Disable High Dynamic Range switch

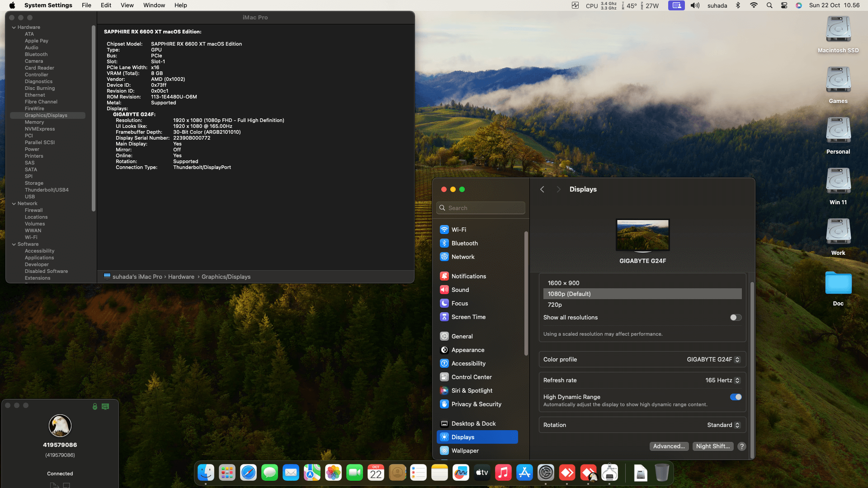(736, 397)
